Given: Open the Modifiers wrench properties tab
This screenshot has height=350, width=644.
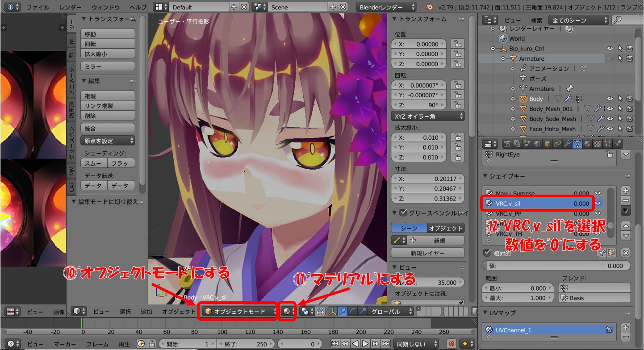Looking at the screenshot, I should click(x=567, y=144).
